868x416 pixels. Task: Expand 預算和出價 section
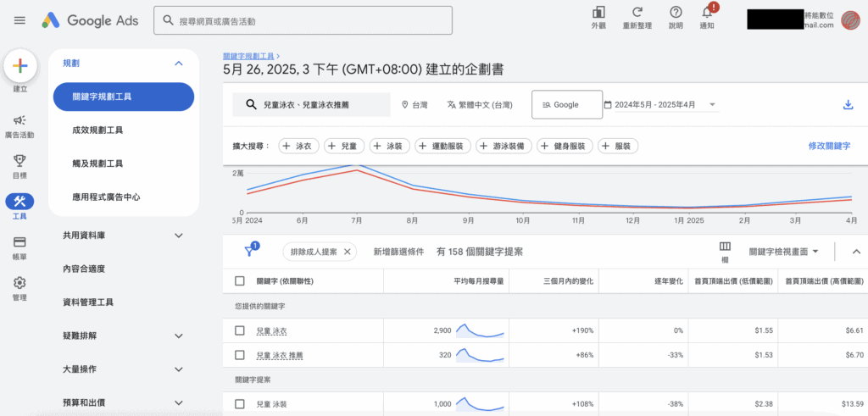(178, 402)
